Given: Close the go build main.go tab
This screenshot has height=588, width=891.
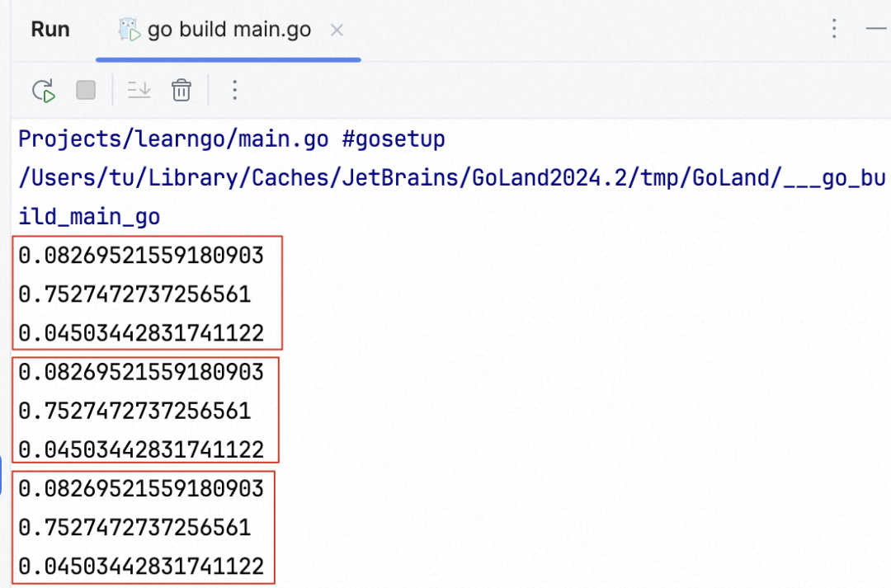Looking at the screenshot, I should click(337, 30).
